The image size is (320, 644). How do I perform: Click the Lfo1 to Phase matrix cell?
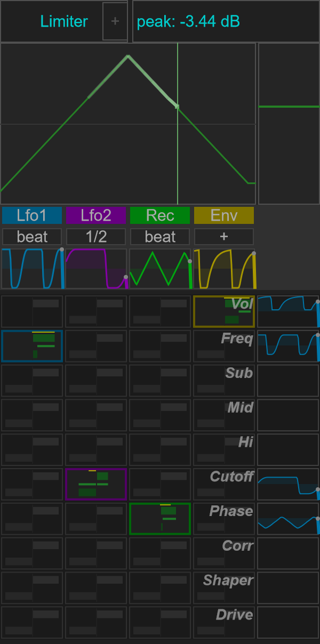pos(32,519)
